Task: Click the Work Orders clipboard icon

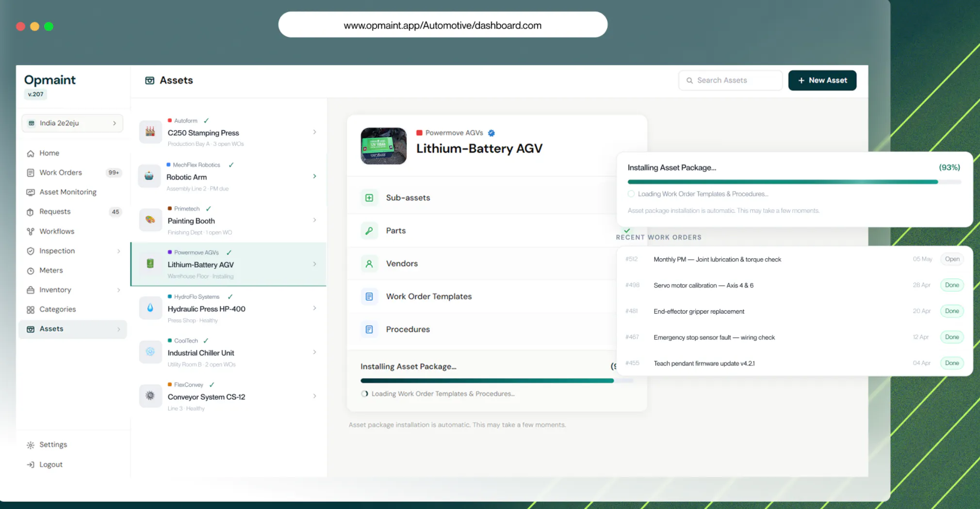Action: click(x=31, y=173)
